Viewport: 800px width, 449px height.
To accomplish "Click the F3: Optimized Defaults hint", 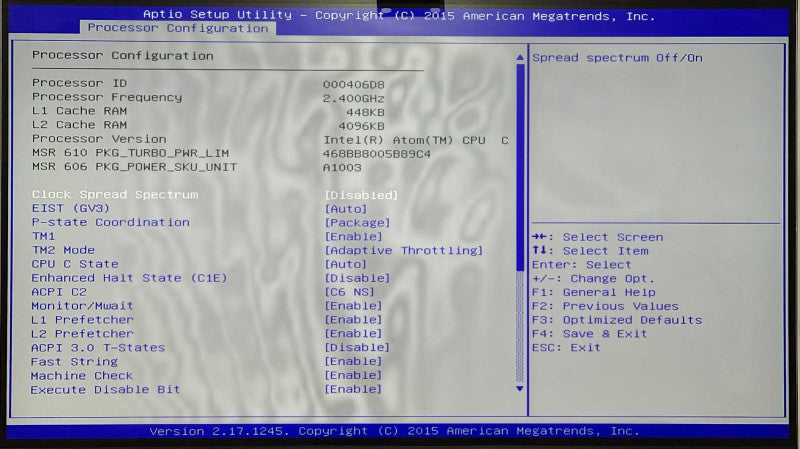I will click(x=617, y=320).
